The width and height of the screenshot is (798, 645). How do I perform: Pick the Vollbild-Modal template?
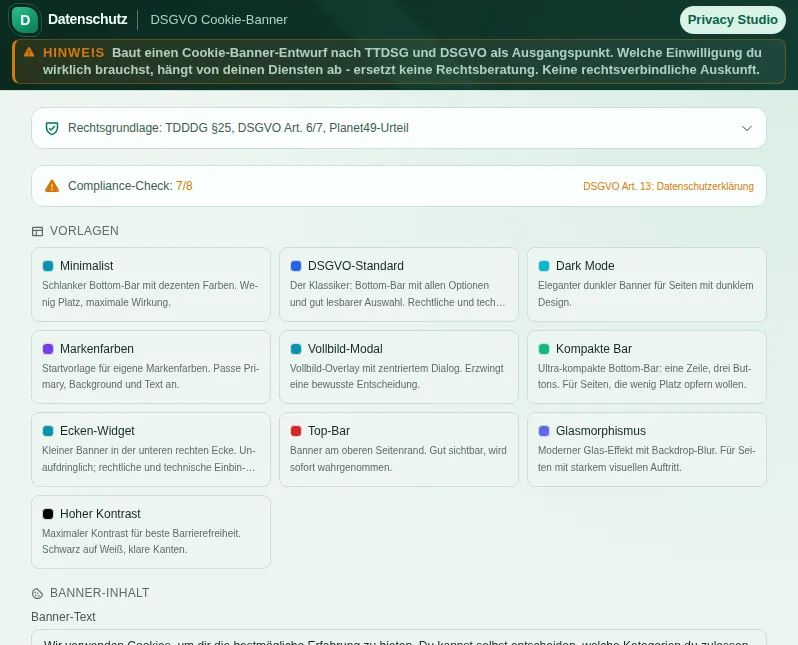tap(398, 367)
